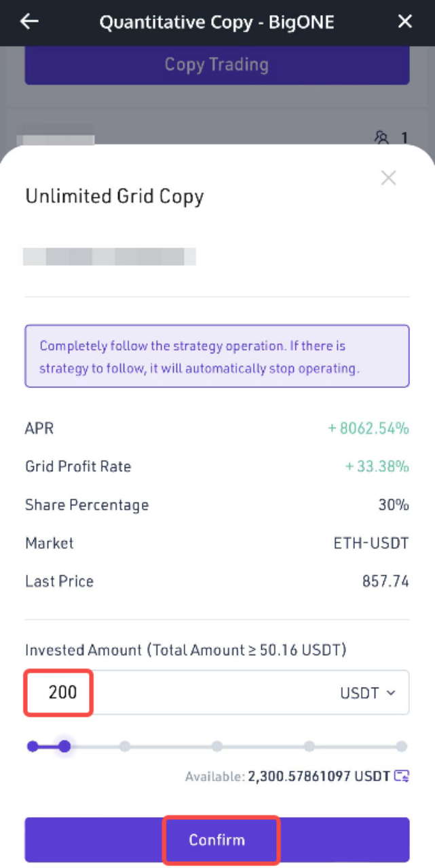The height and width of the screenshot is (868, 435).
Task: Tap the dimmed Copy Trading button
Action: [216, 65]
